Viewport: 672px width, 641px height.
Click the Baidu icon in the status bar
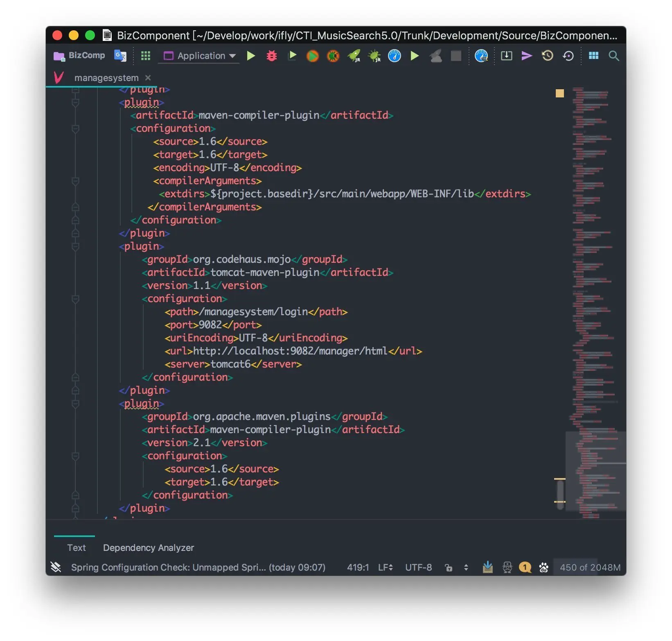pos(544,567)
